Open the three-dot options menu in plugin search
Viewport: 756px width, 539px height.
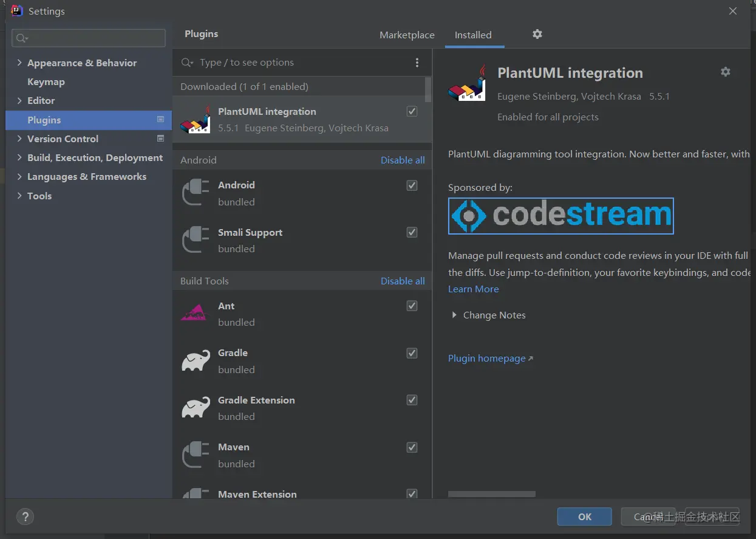point(417,63)
